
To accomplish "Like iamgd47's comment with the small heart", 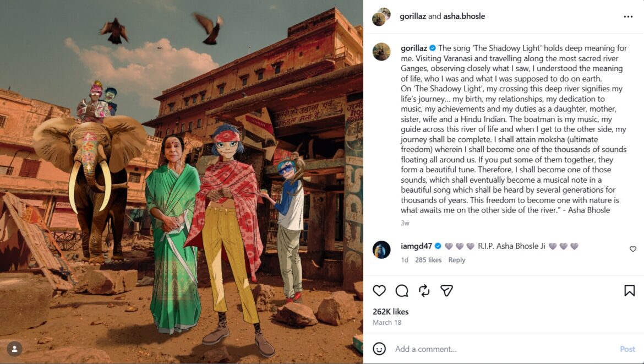I will pyautogui.click(x=633, y=249).
